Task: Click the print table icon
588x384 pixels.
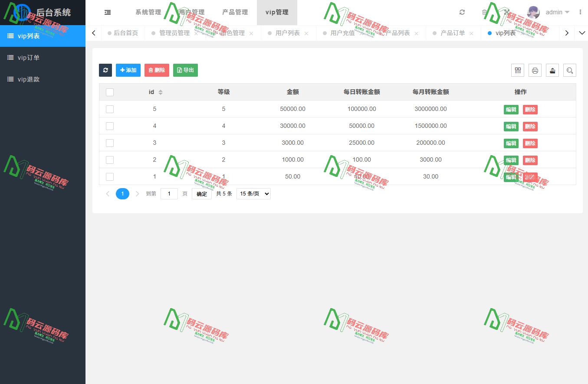Action: [535, 70]
